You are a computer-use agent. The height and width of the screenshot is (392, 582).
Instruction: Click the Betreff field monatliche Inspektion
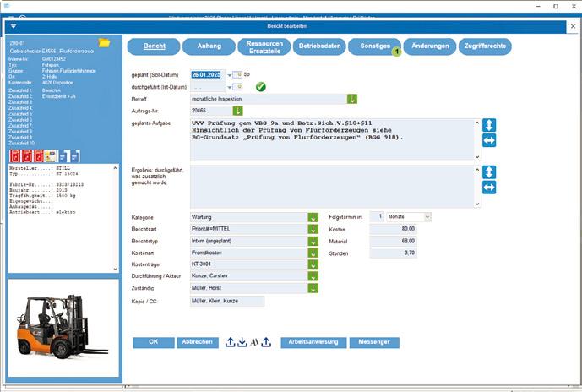click(269, 99)
